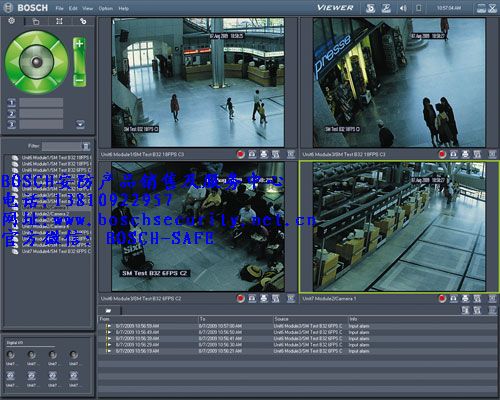Print the top-right camera pane image

(465, 154)
